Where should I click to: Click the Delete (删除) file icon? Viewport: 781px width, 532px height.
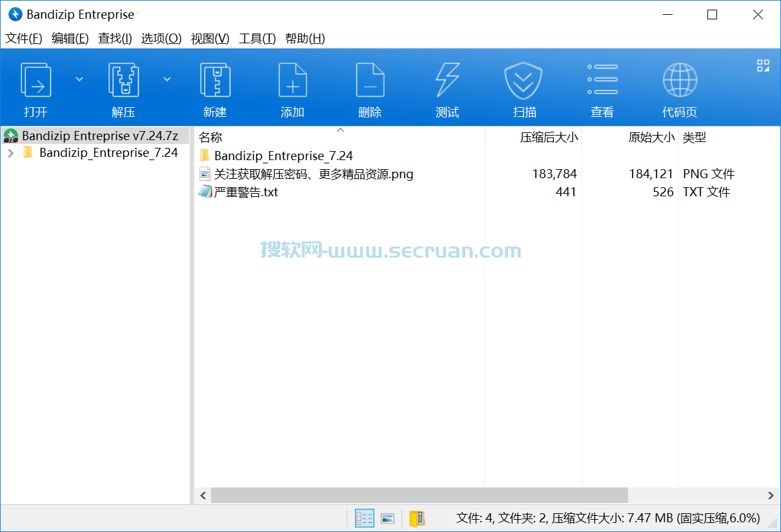pos(370,80)
